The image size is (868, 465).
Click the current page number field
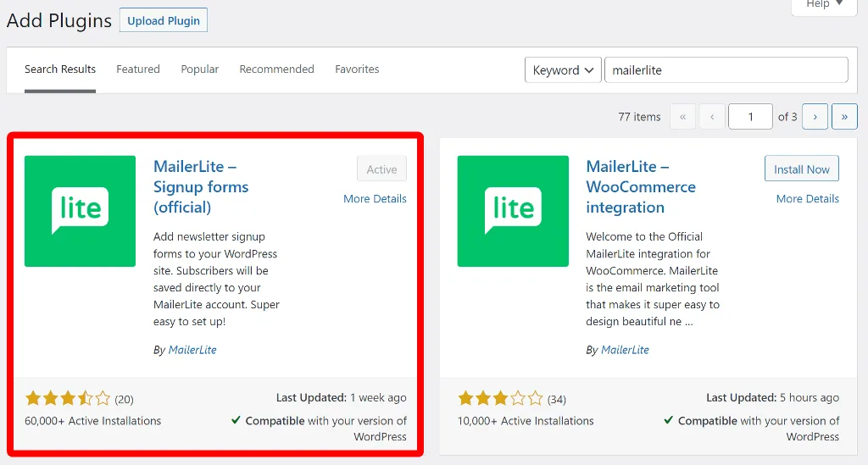[750, 117]
